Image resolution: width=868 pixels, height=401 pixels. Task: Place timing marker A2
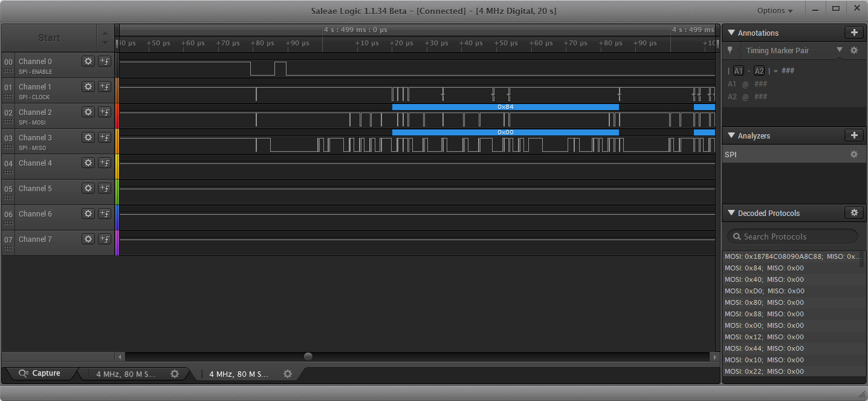tap(759, 71)
